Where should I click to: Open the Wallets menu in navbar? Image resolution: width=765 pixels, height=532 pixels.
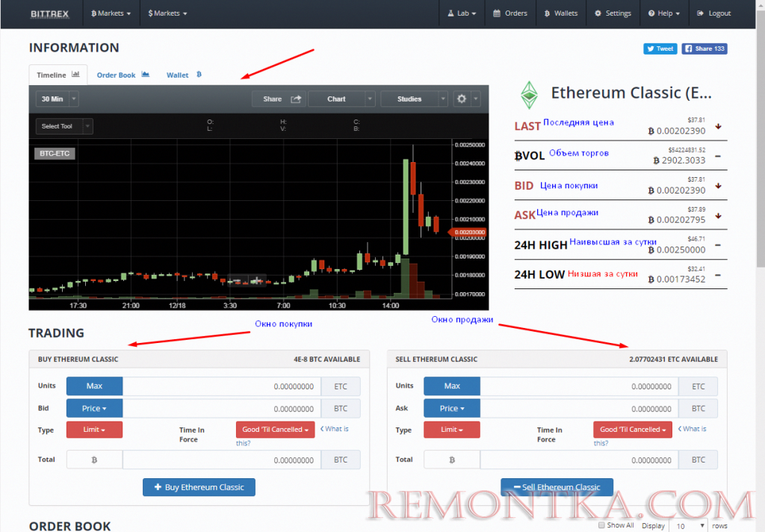pos(561,13)
